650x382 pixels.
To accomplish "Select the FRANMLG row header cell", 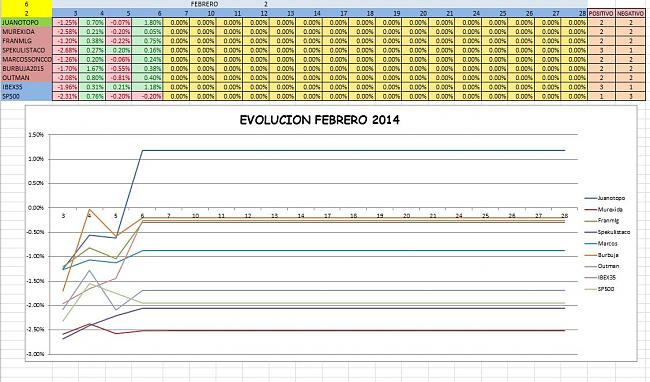I will [26, 41].
